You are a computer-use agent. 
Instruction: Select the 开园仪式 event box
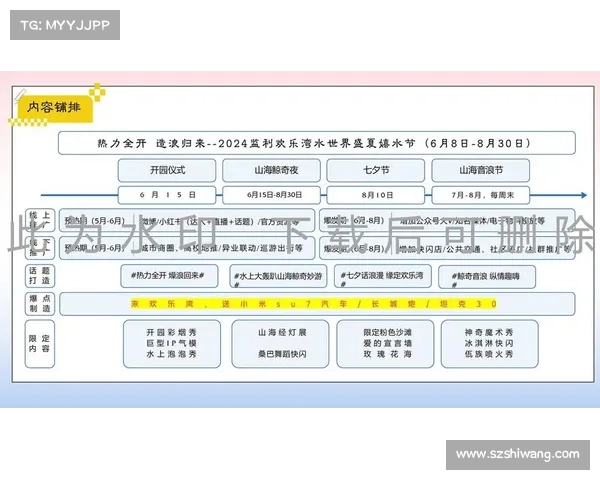[167, 170]
